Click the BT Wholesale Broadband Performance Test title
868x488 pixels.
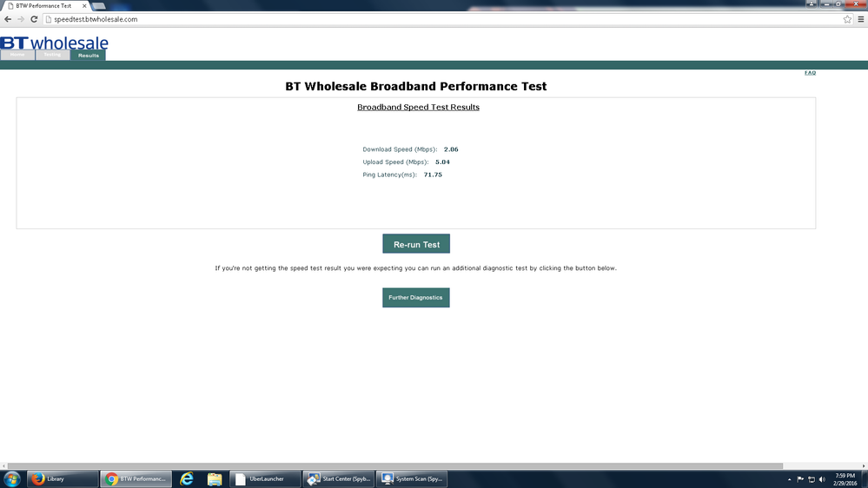pyautogui.click(x=415, y=86)
